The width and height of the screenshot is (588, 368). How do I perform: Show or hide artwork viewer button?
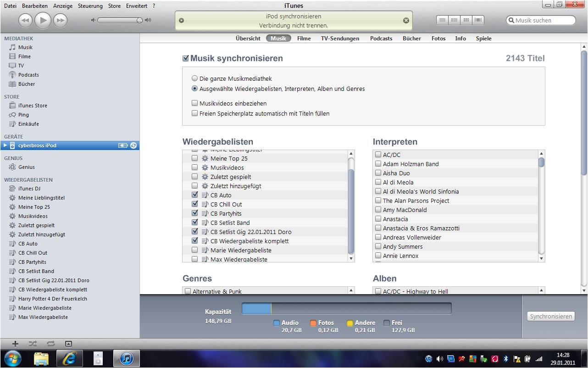68,343
